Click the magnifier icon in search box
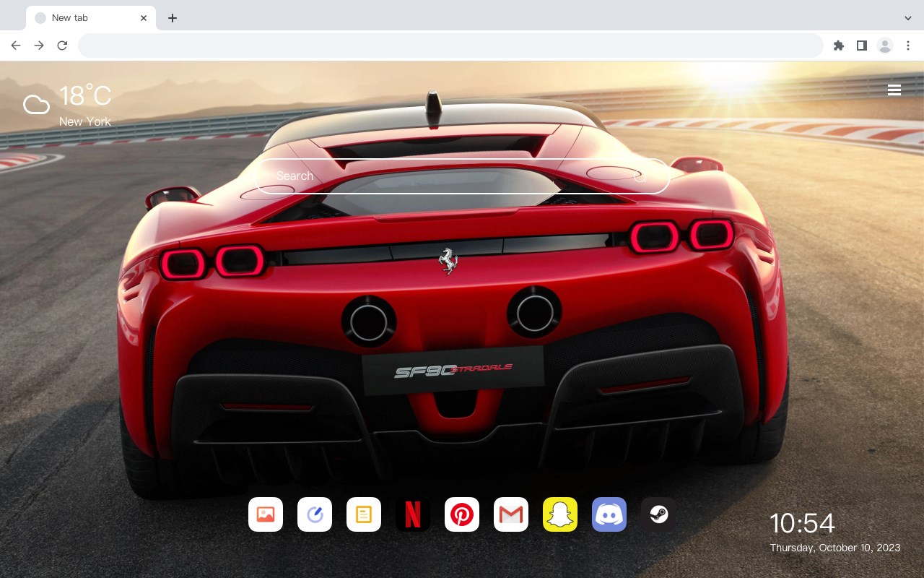Screen dimensions: 924x578 [x=640, y=176]
